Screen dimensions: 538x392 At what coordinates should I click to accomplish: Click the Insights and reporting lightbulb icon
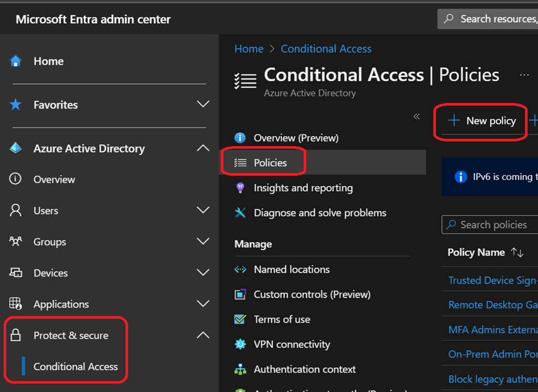pyautogui.click(x=240, y=188)
